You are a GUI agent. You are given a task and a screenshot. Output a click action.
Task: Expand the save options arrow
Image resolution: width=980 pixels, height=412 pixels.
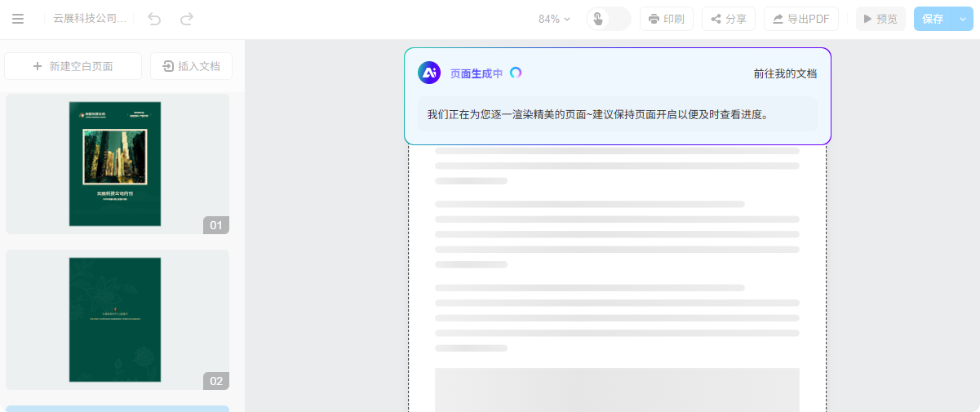tap(963, 19)
